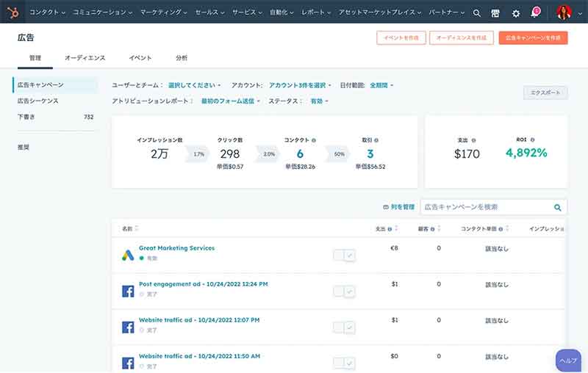This screenshot has height=373, width=588.
Task: Click info icon in 顧客 column header
Action: (x=433, y=229)
